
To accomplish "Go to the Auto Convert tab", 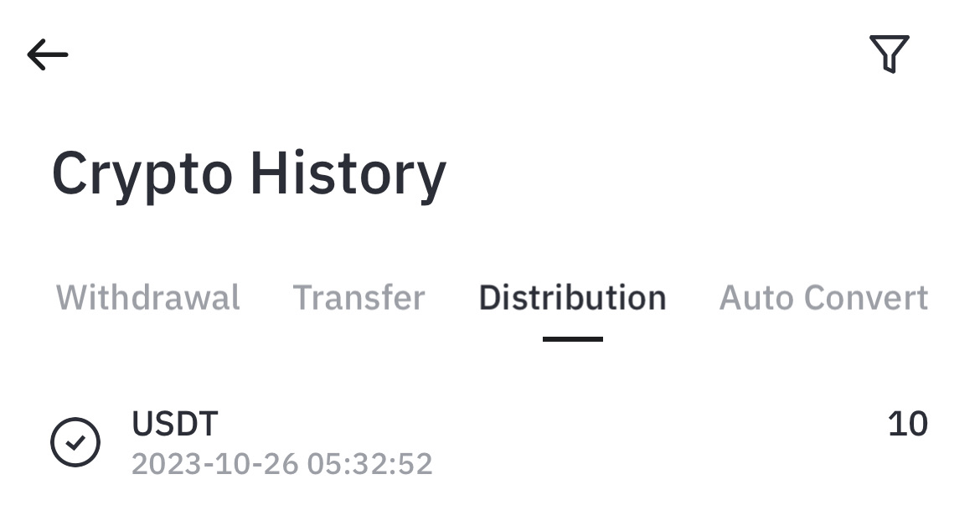I will (823, 298).
